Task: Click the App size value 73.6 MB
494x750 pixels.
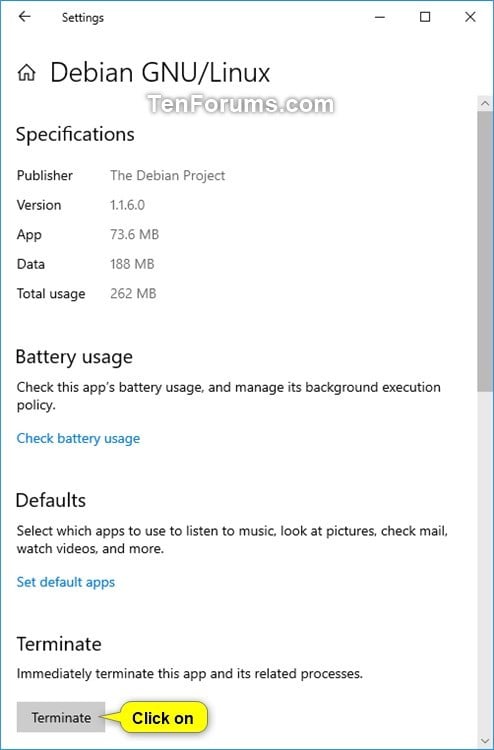Action: pyautogui.click(x=134, y=234)
